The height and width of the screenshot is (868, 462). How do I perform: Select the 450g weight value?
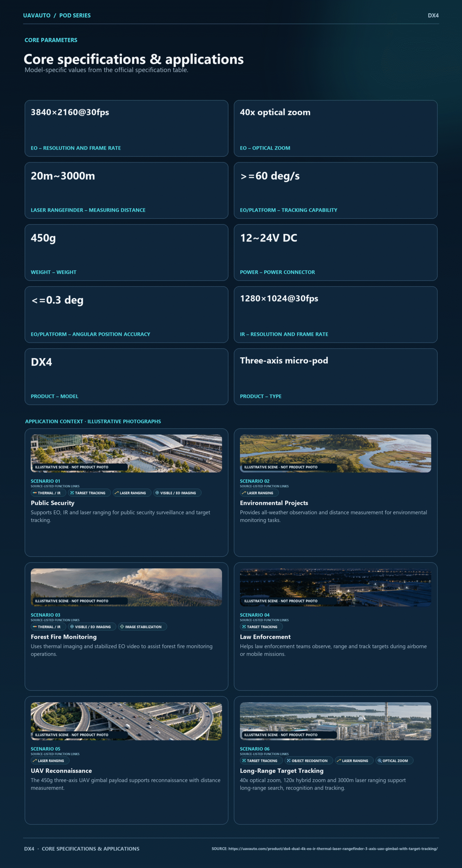[43, 238]
